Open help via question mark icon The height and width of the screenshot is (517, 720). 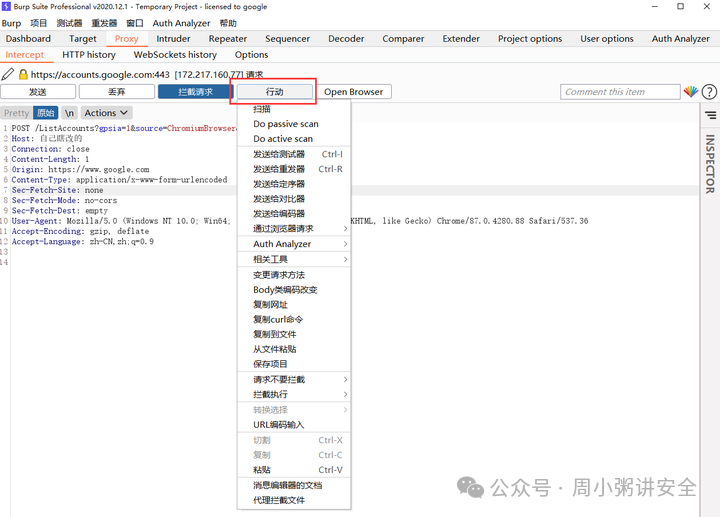709,92
